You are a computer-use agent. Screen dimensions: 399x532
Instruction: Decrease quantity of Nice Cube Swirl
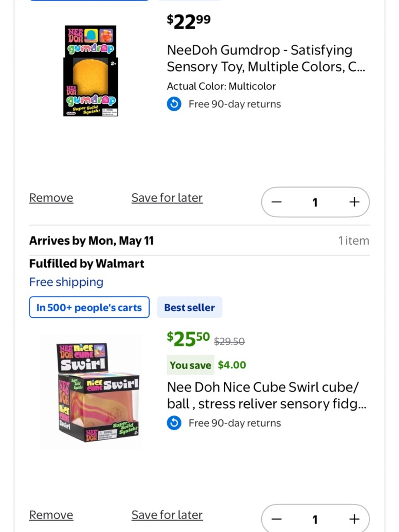click(x=277, y=519)
